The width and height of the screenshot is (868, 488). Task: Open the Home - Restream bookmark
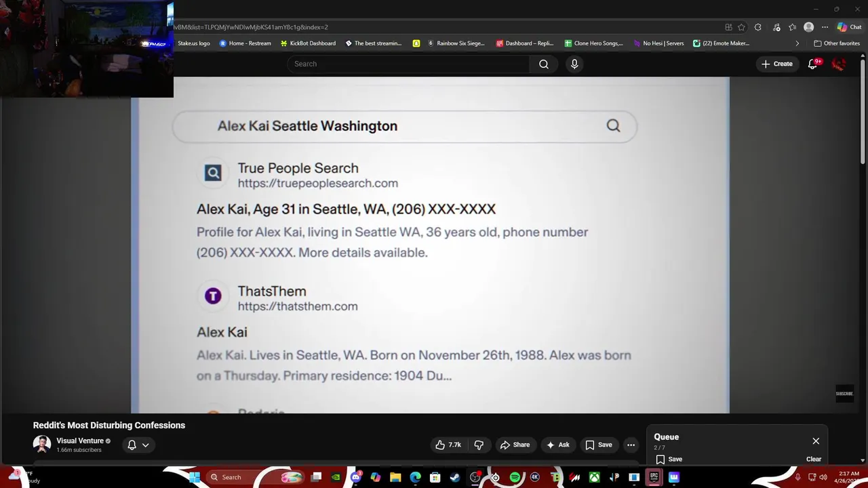coord(245,43)
